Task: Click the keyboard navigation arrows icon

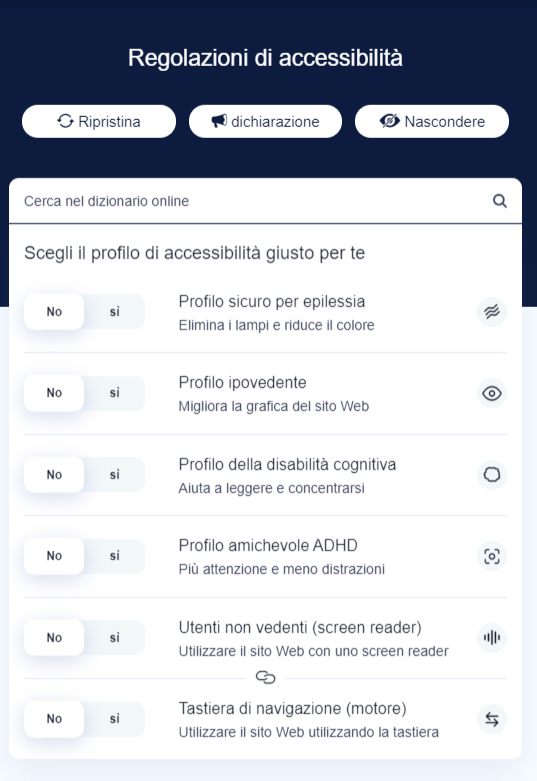Action: (492, 719)
